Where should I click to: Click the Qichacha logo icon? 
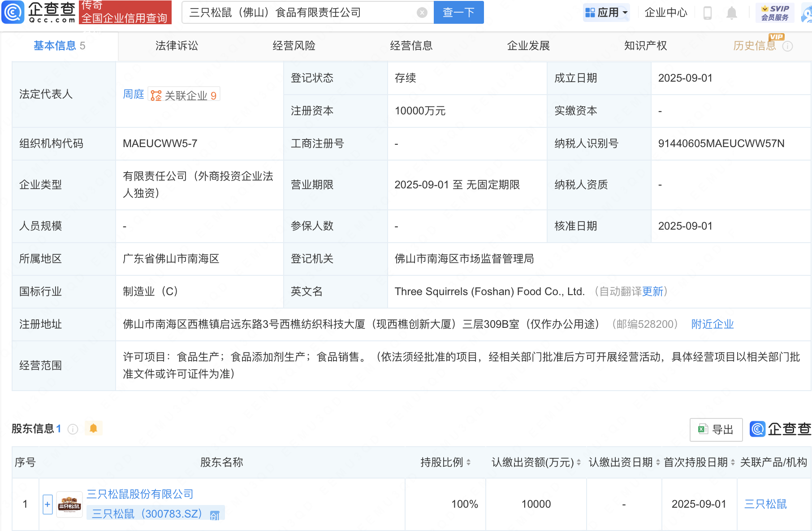click(x=13, y=12)
